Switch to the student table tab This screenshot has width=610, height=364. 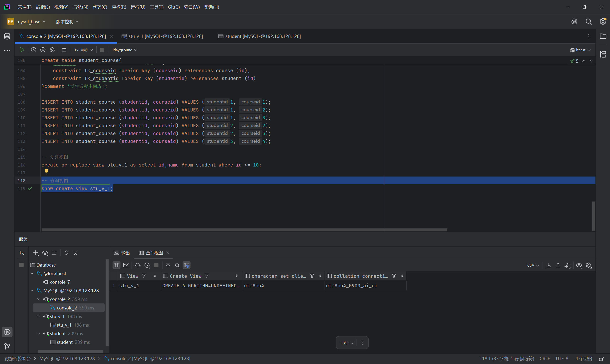pos(259,36)
